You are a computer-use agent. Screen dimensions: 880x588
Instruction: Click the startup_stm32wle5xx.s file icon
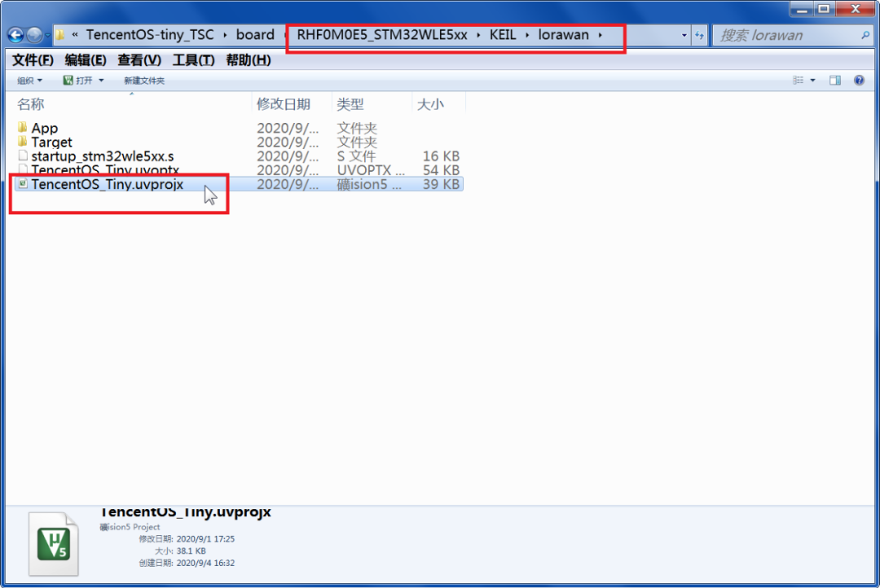[x=23, y=156]
